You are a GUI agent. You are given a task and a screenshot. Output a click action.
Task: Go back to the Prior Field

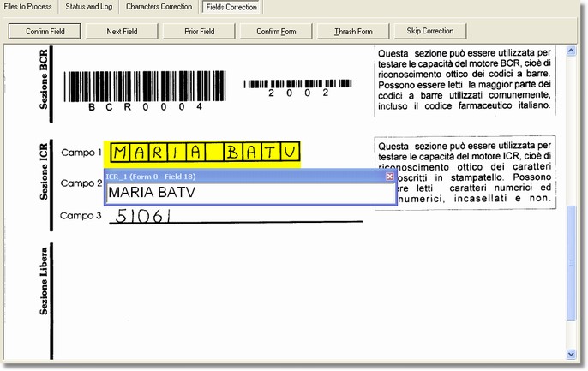point(199,32)
